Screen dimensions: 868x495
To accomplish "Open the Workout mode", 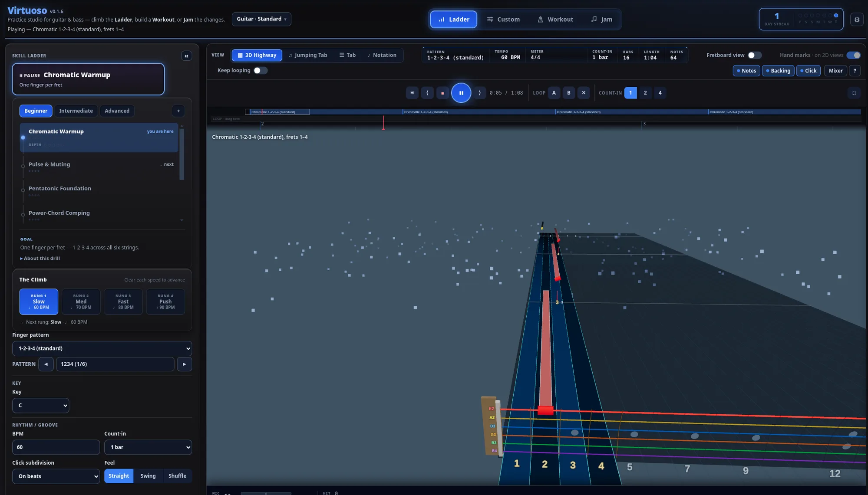I will pos(555,20).
